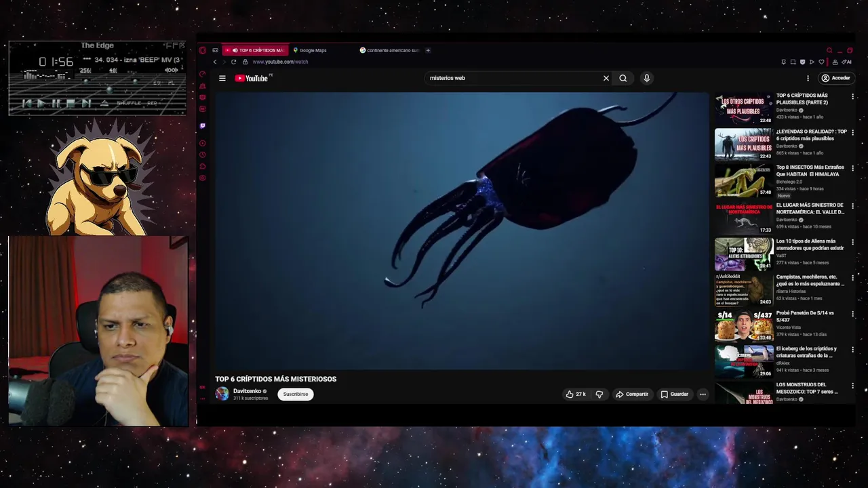Open 'Los 10 tipos de Aliens' thumbnail
The image size is (868, 488).
(744, 253)
